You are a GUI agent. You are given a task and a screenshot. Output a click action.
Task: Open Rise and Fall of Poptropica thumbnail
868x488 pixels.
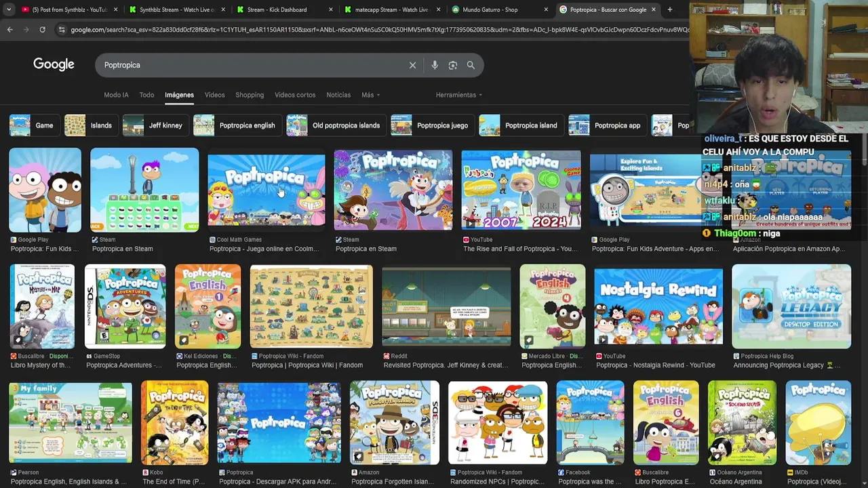pos(521,190)
